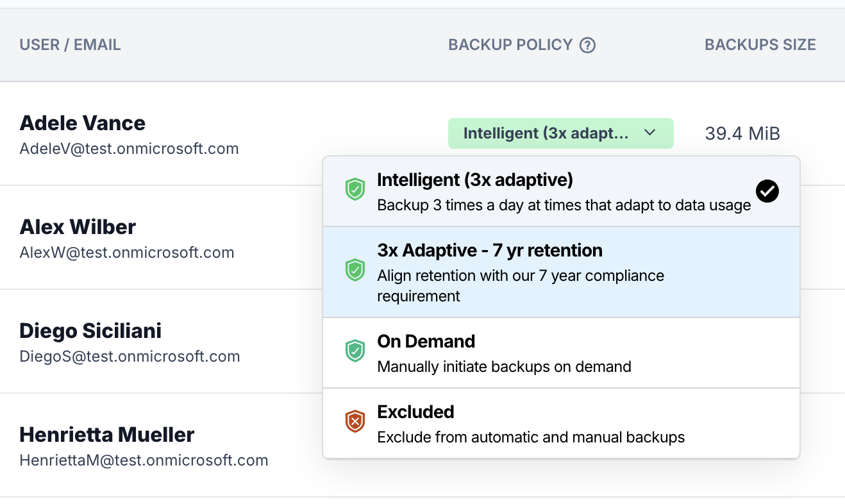Viewport: 845px width, 504px height.
Task: Select 3x Adaptive - 7 yr retention policy
Action: coord(561,272)
